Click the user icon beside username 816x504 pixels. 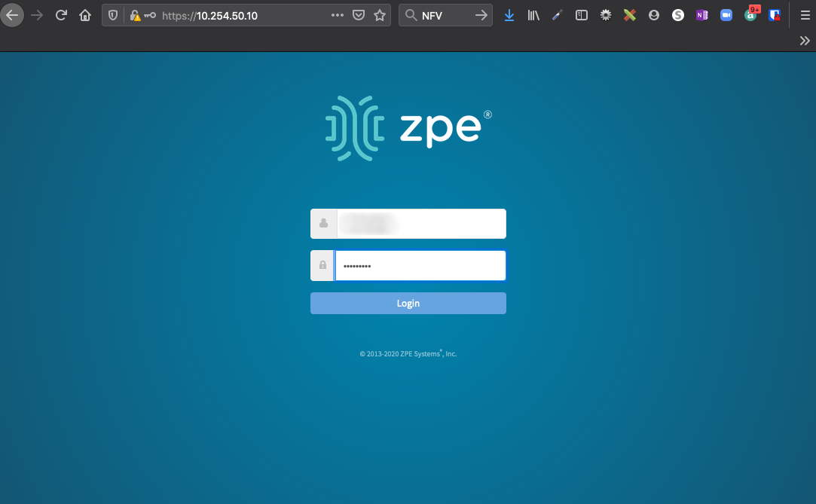[324, 224]
